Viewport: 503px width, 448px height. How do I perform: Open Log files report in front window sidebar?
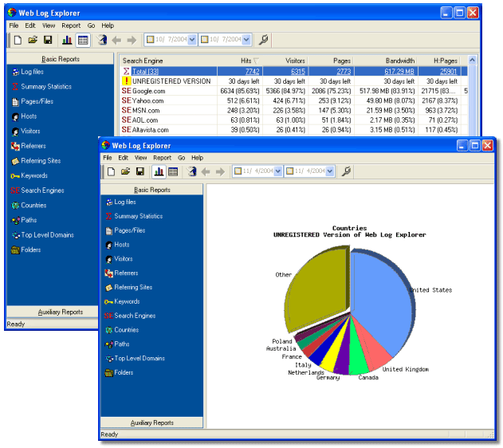pos(120,202)
